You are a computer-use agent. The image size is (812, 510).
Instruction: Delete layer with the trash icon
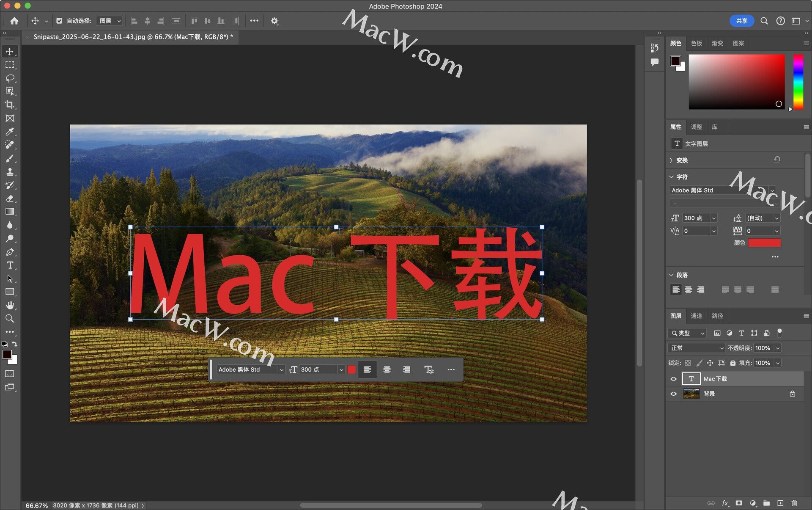(x=794, y=503)
